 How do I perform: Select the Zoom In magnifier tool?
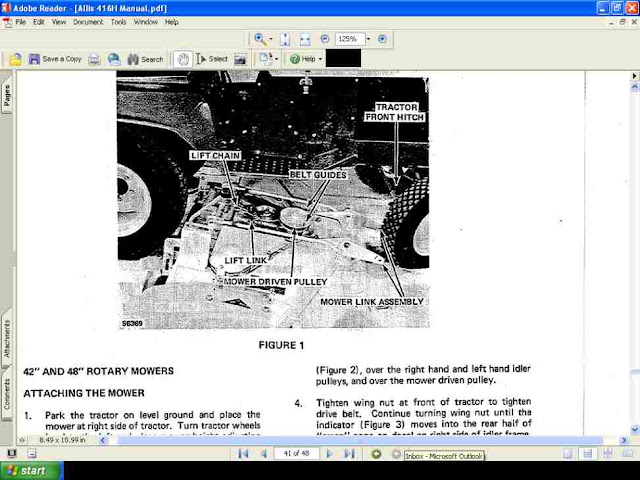pos(259,39)
